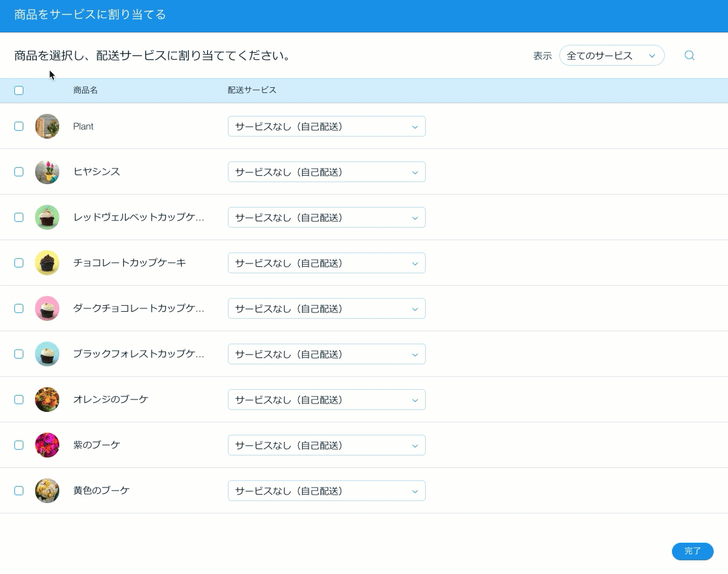This screenshot has width=728, height=574.
Task: Check the ダークチョコレートカップケーキ checkbox
Action: pos(19,308)
